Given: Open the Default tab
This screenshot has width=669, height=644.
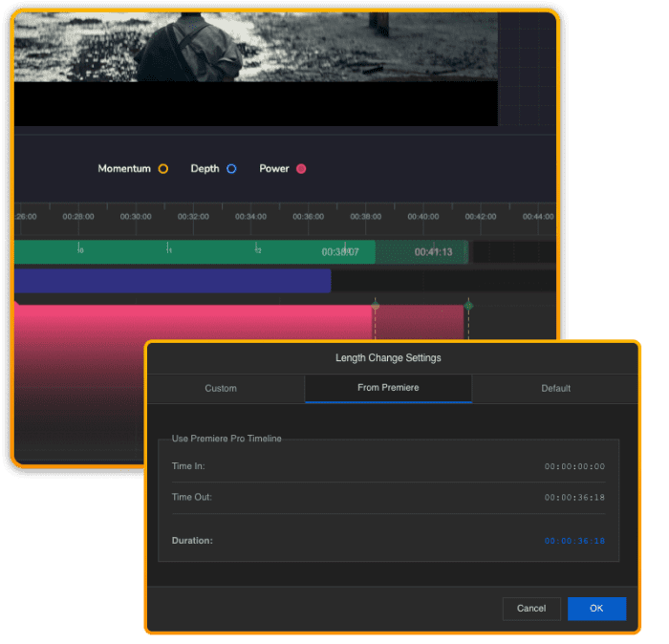Looking at the screenshot, I should tap(555, 388).
